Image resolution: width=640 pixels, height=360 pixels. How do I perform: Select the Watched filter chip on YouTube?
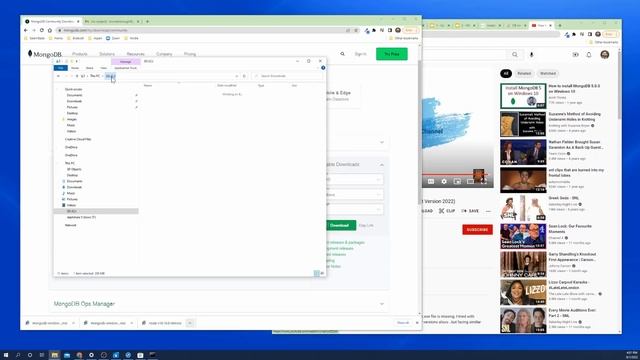point(548,73)
